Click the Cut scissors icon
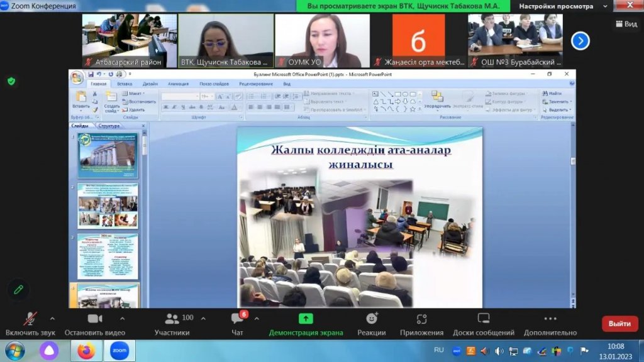 point(95,94)
